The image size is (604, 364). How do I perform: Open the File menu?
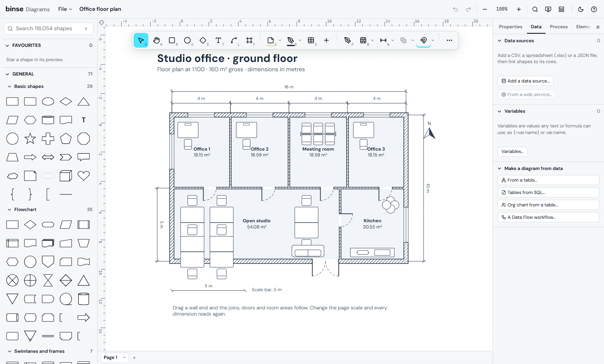coord(65,9)
